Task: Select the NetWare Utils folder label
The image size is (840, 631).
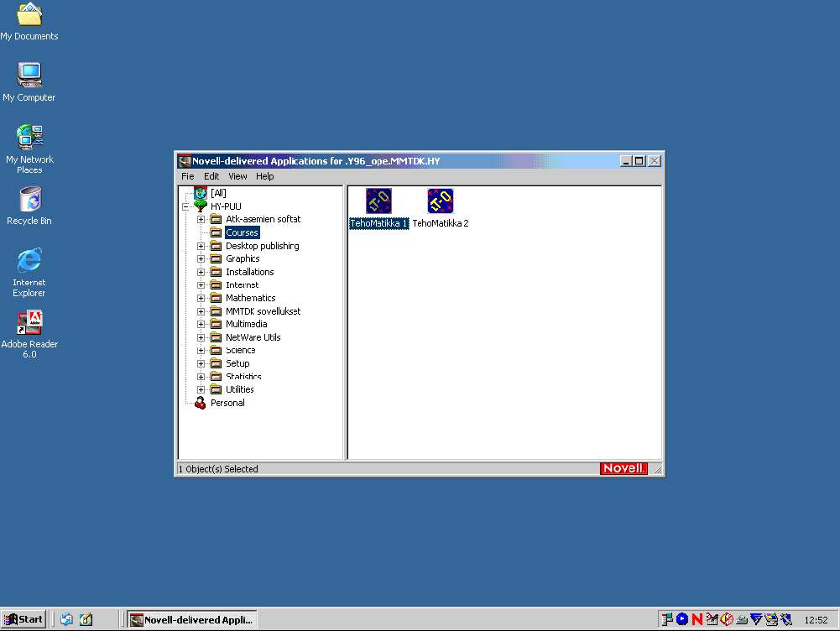Action: point(253,337)
